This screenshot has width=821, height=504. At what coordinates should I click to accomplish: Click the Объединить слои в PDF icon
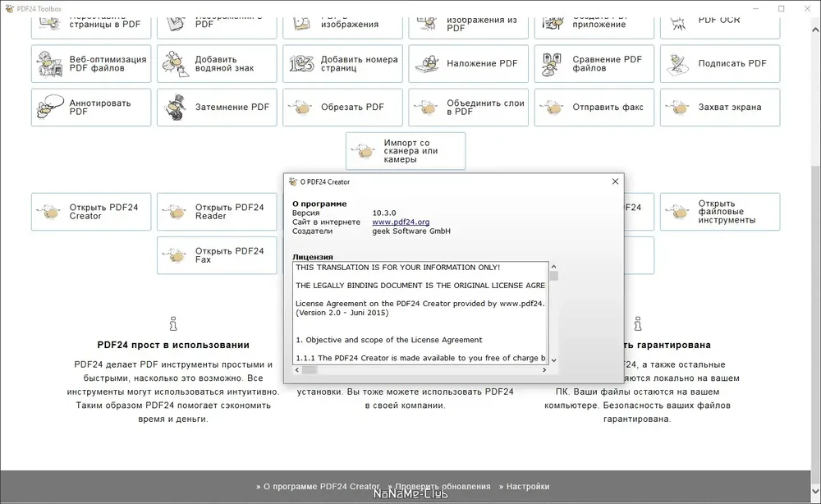[426, 108]
